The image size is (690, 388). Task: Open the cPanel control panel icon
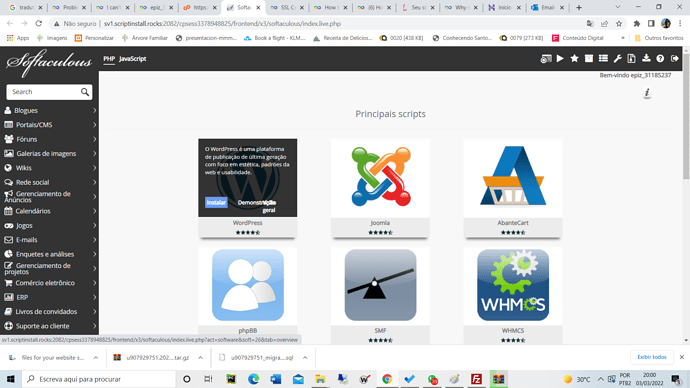(x=546, y=59)
